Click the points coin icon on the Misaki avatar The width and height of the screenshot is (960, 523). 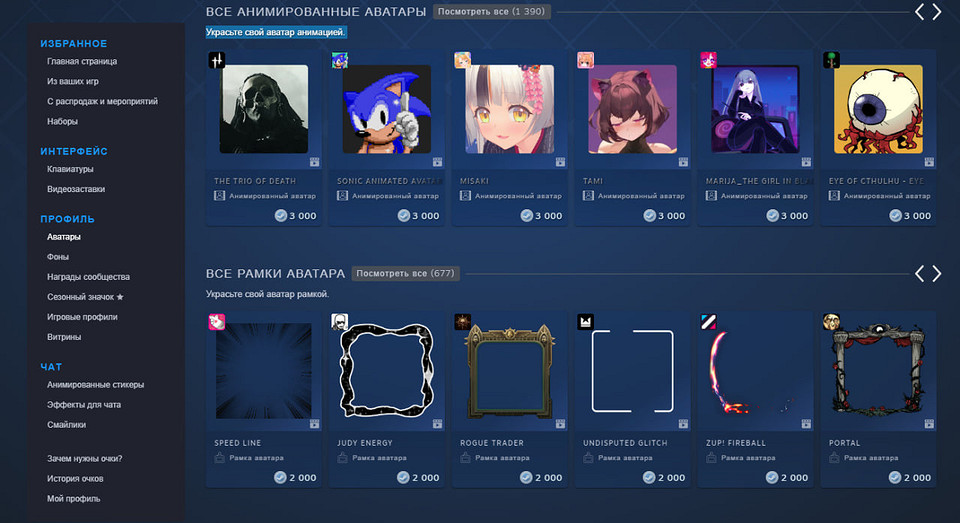point(527,216)
